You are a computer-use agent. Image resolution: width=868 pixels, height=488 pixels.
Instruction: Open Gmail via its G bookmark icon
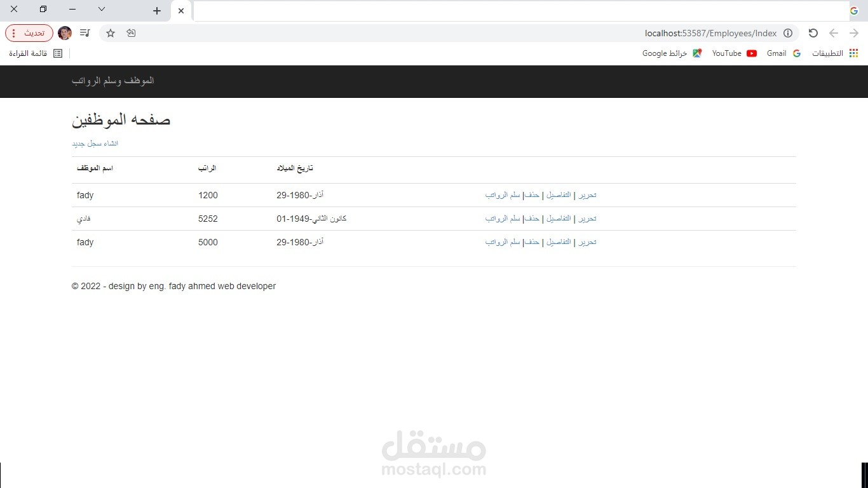tap(797, 53)
